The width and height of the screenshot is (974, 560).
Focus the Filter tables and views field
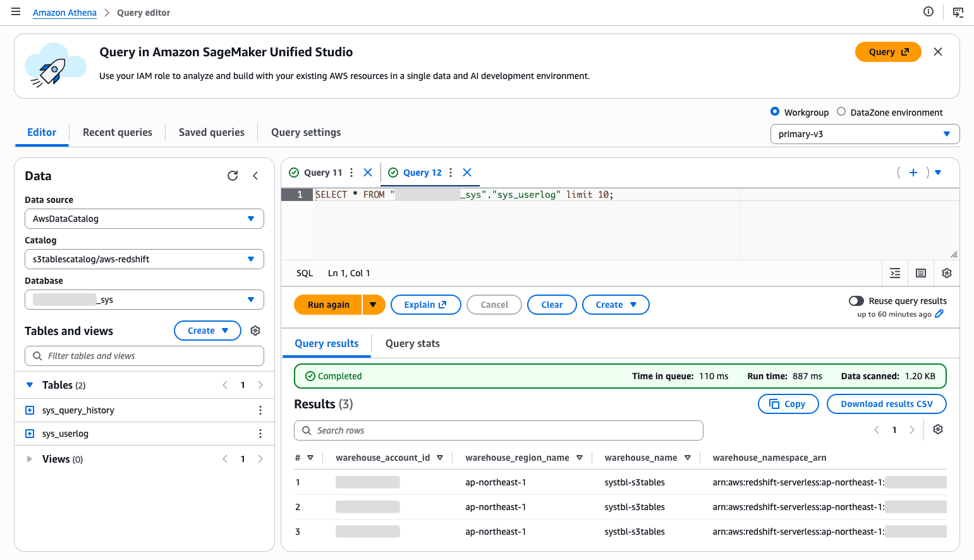144,356
